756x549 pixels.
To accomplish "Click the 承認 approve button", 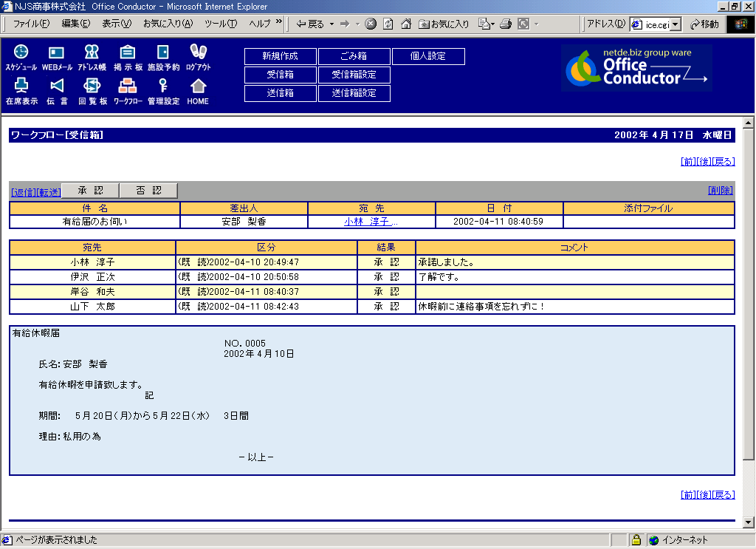I will 90,191.
